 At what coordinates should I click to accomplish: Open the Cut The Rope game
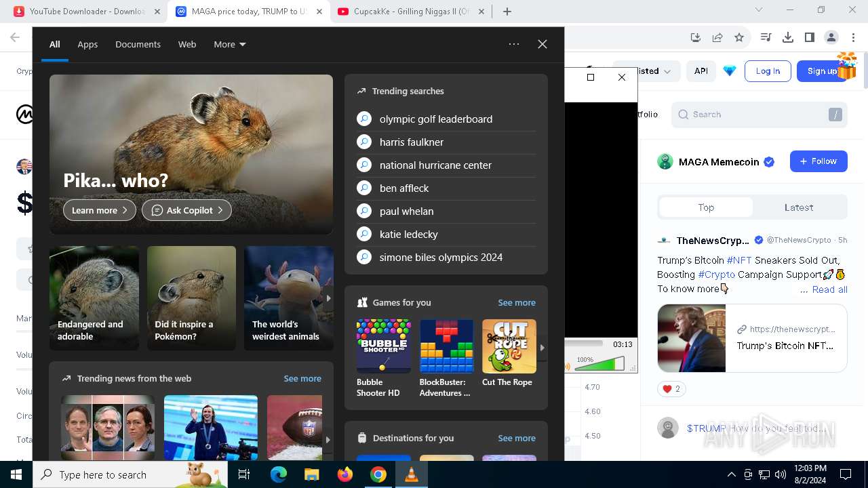tap(509, 346)
